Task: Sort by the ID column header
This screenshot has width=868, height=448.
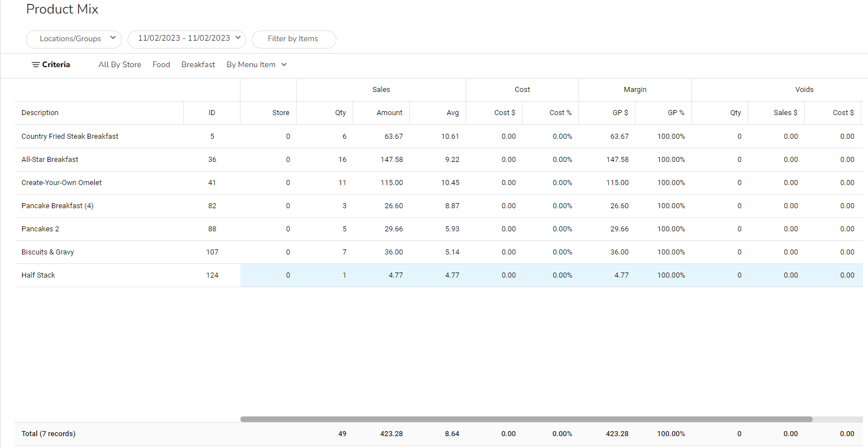Action: [x=212, y=113]
